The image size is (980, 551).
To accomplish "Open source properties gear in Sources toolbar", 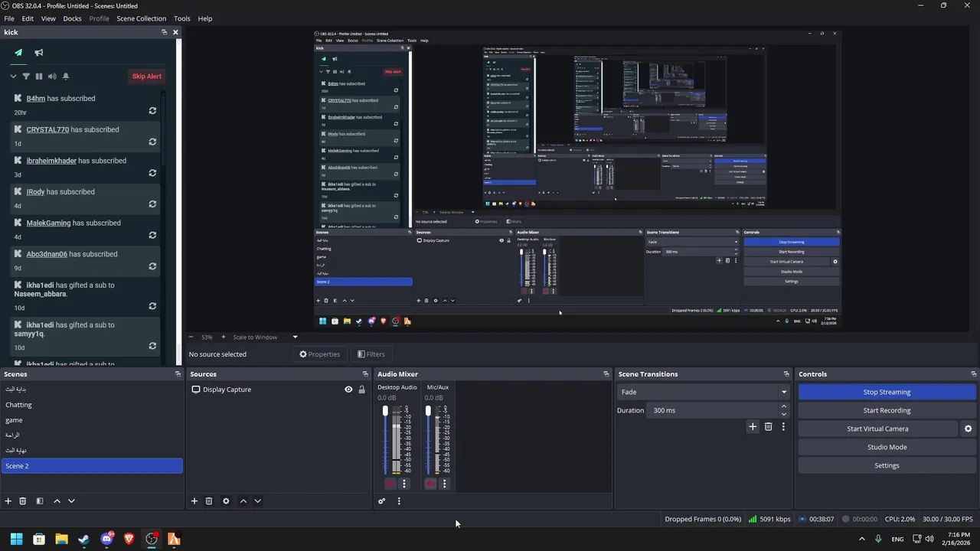I will [x=226, y=501].
